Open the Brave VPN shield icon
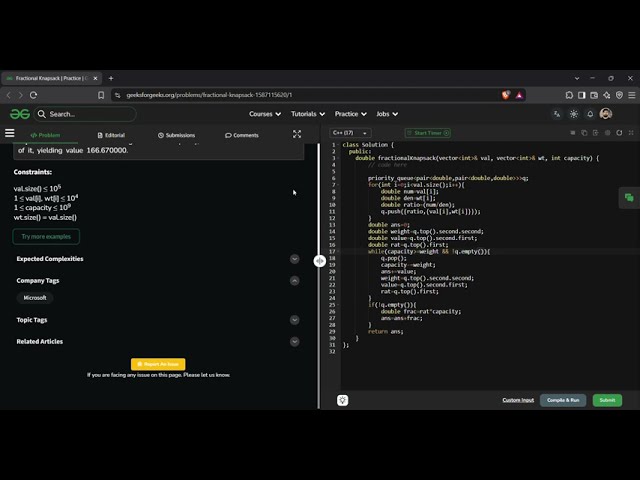 coord(619,95)
